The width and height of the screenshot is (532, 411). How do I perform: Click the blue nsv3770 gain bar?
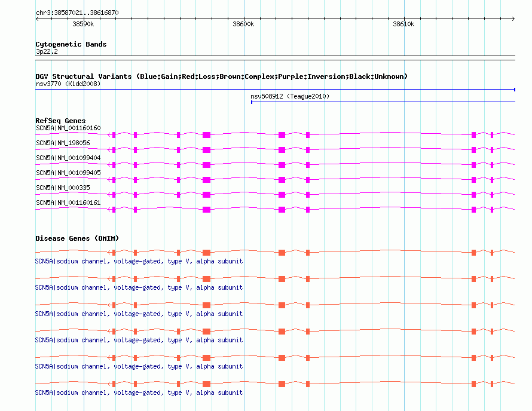pos(275,90)
